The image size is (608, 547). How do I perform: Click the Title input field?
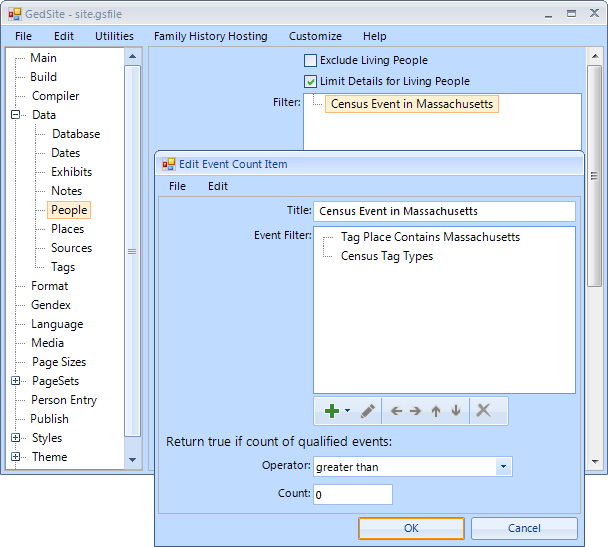(444, 211)
